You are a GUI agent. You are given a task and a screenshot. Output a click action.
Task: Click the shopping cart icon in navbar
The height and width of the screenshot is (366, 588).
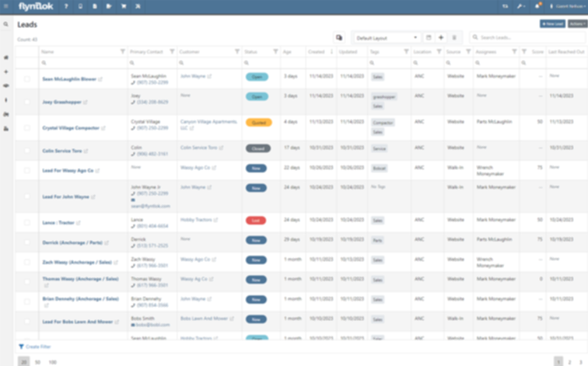pos(124,6)
